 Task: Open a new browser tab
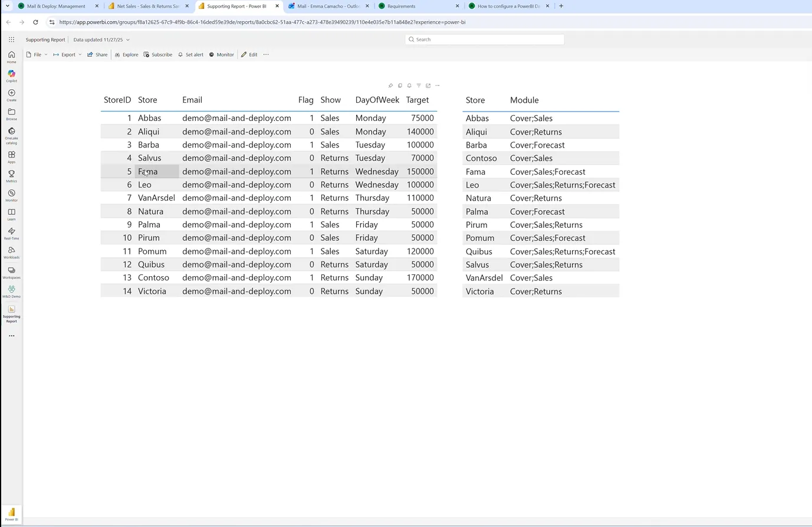pos(561,6)
